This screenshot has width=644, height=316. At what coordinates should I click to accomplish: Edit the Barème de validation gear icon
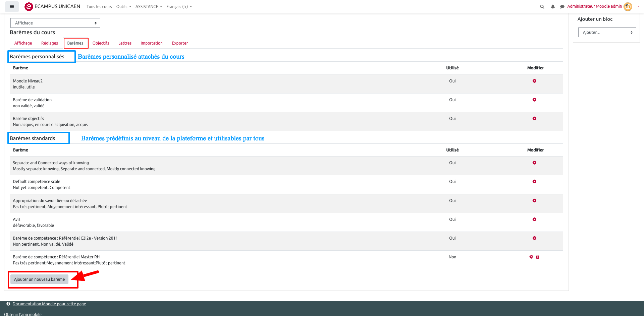534,100
